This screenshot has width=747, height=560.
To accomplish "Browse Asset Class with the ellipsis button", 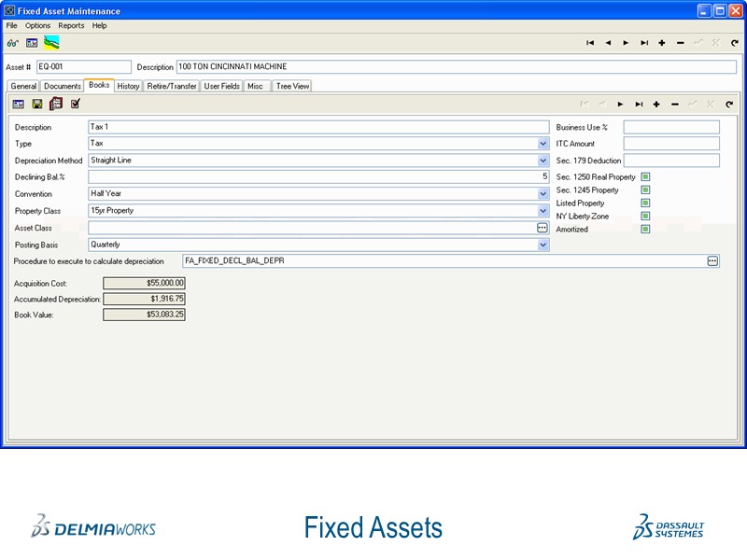I will (x=543, y=228).
